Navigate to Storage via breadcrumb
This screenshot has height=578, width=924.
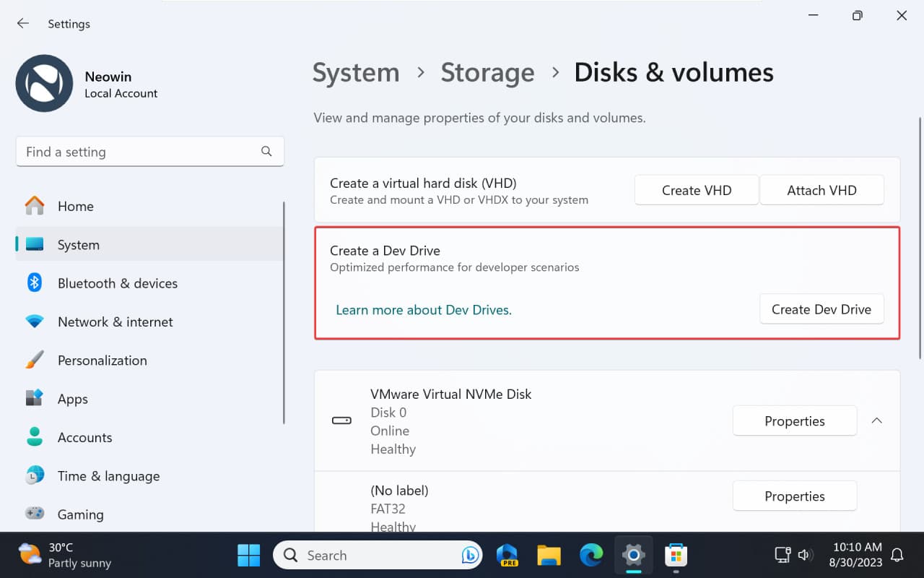[x=487, y=72]
